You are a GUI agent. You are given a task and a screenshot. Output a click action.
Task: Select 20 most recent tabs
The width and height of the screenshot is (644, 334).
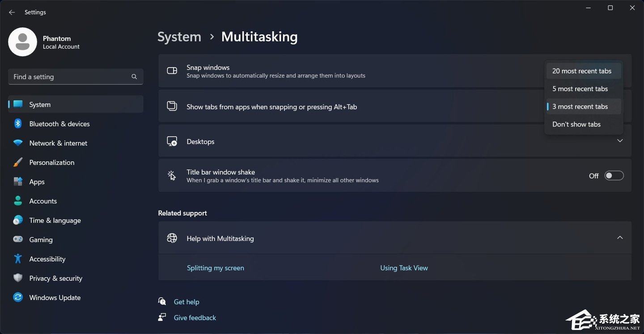coord(582,71)
